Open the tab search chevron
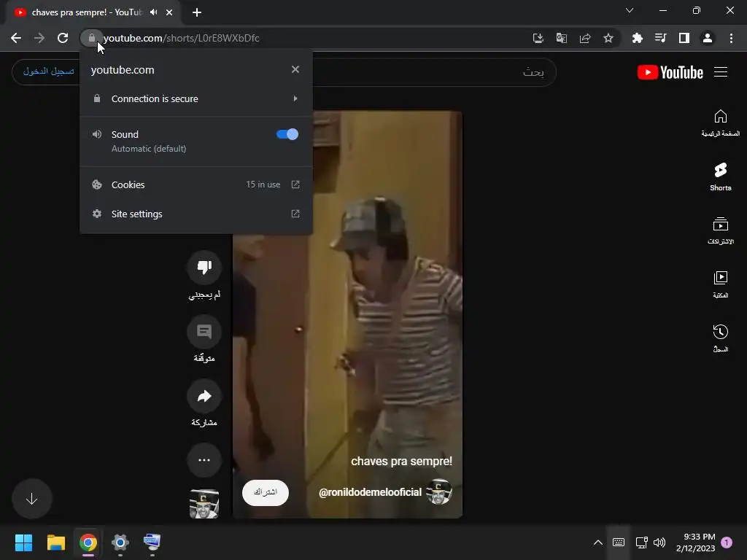The image size is (747, 560). click(x=630, y=10)
